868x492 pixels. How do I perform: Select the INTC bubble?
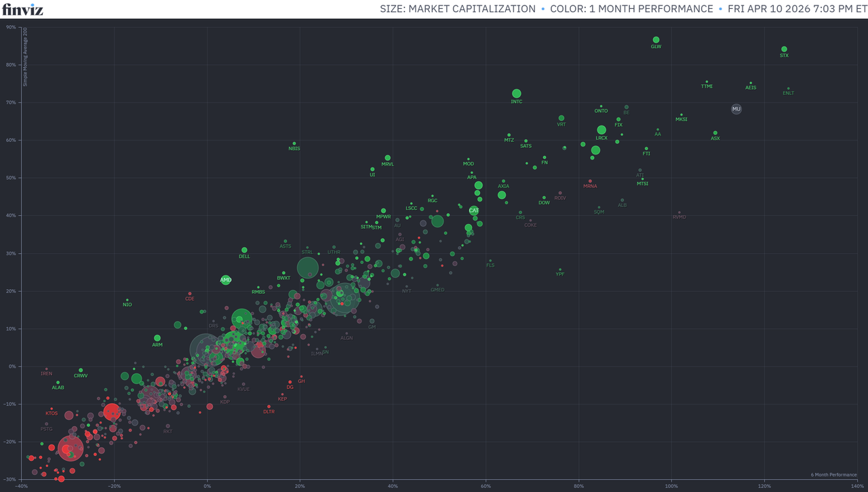[517, 94]
